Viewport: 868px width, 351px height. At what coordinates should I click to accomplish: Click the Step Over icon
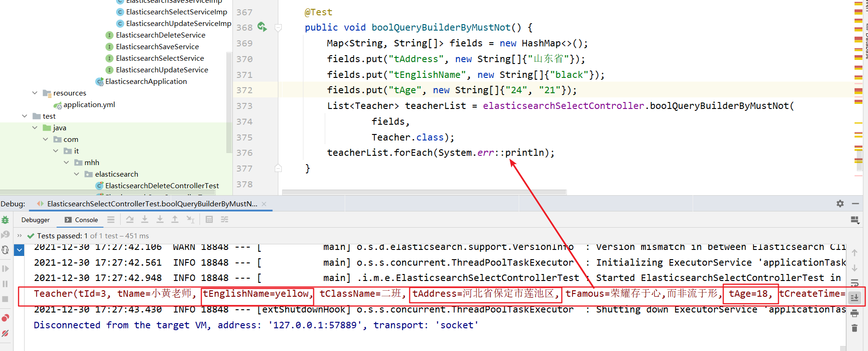coord(130,220)
